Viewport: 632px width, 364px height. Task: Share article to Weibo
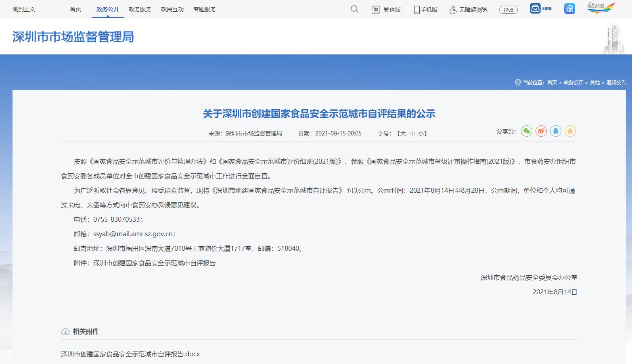pos(541,131)
